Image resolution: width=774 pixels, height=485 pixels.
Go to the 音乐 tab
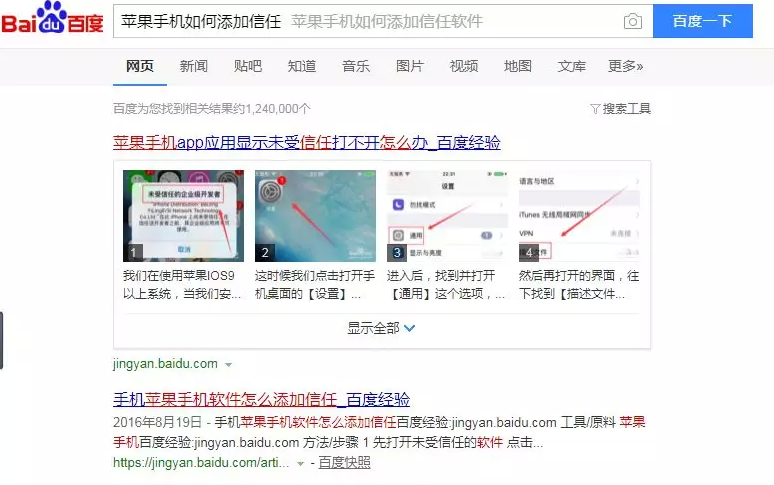[356, 66]
